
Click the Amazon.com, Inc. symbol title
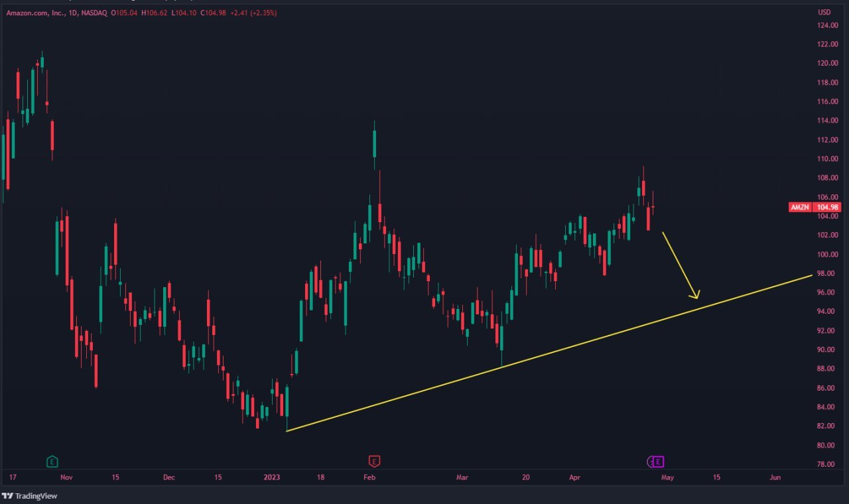tap(35, 13)
